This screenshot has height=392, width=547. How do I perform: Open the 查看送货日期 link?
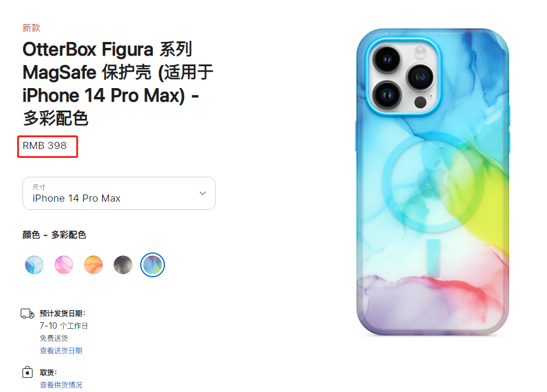(61, 351)
